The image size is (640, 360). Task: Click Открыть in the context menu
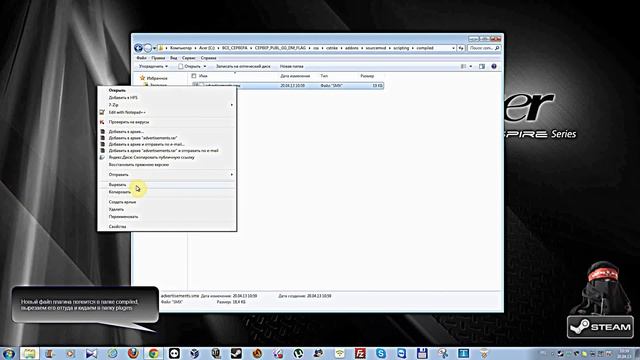coord(117,90)
